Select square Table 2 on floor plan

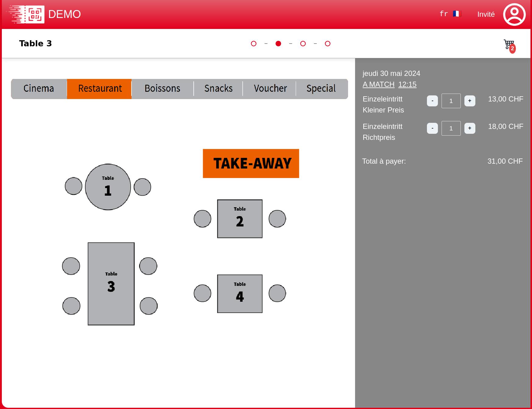240,219
